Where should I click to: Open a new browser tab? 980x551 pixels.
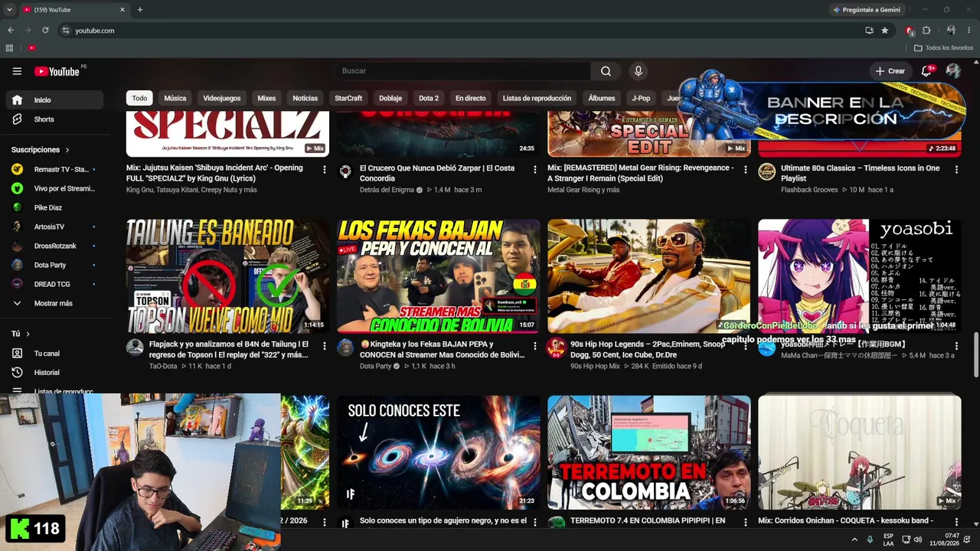[x=139, y=10]
